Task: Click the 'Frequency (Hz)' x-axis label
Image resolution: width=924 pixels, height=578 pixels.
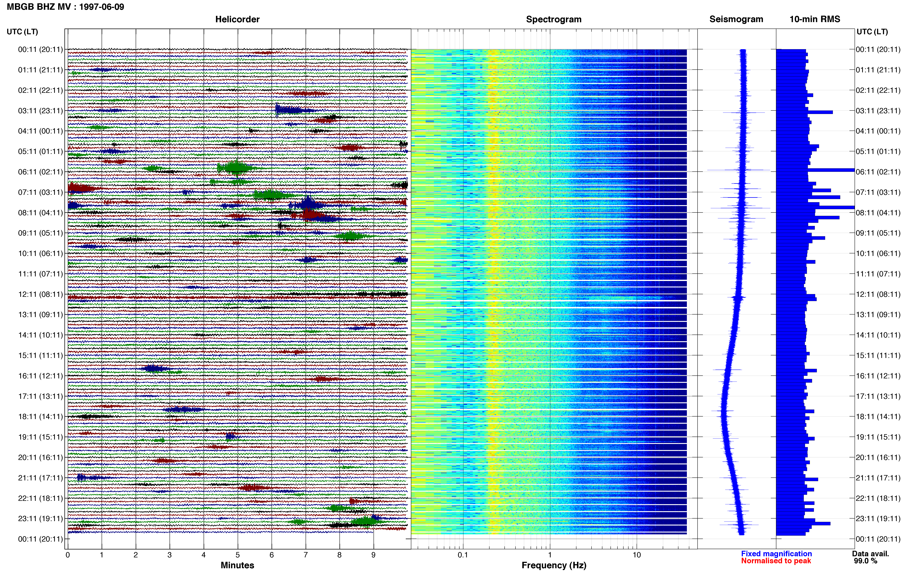Action: tap(554, 565)
